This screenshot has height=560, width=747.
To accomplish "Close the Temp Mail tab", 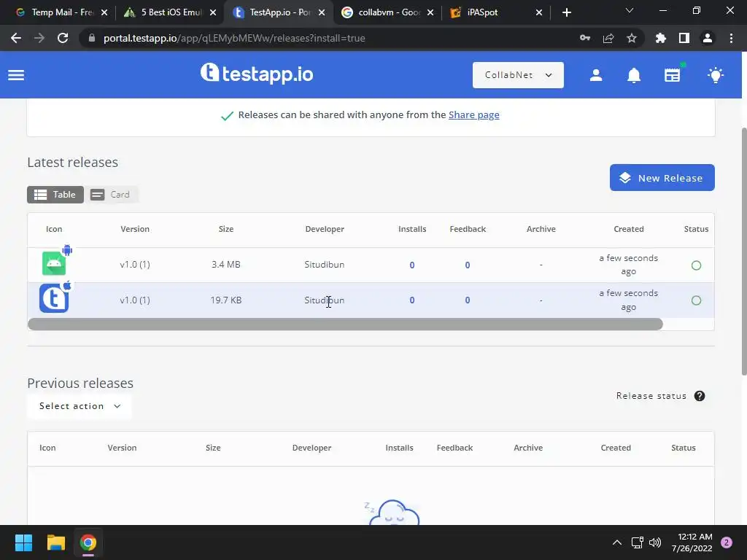I will (x=104, y=12).
